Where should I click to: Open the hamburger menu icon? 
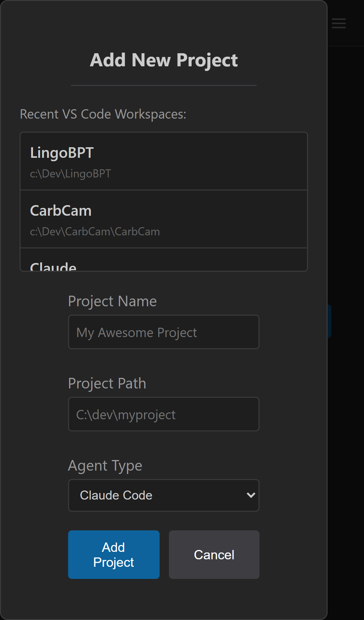click(339, 23)
